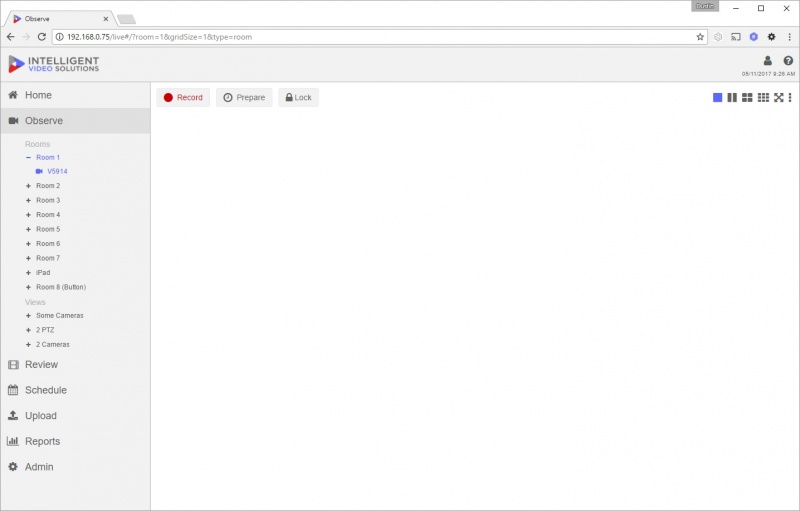Screen dimensions: 800x511
Task: Open a new browser tab
Action: (x=126, y=19)
